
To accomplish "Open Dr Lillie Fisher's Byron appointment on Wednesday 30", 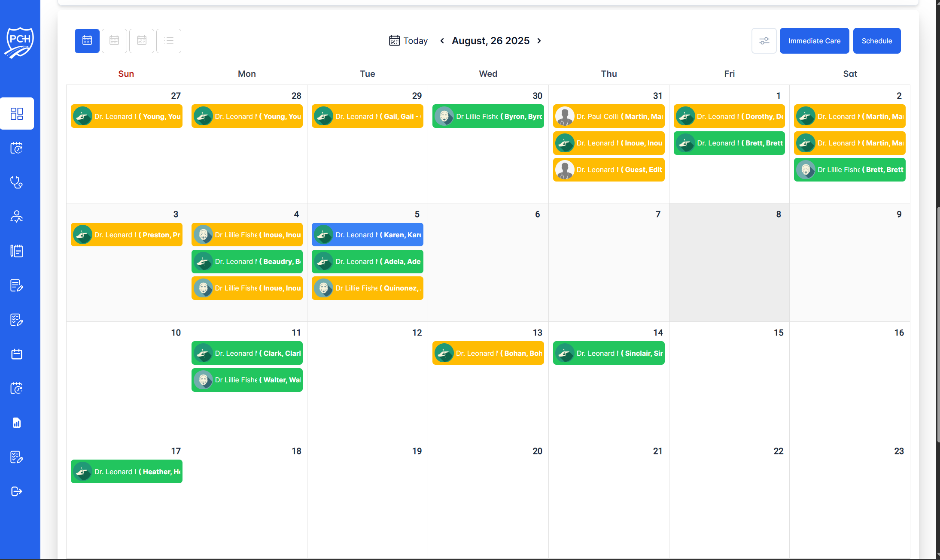I will click(488, 116).
